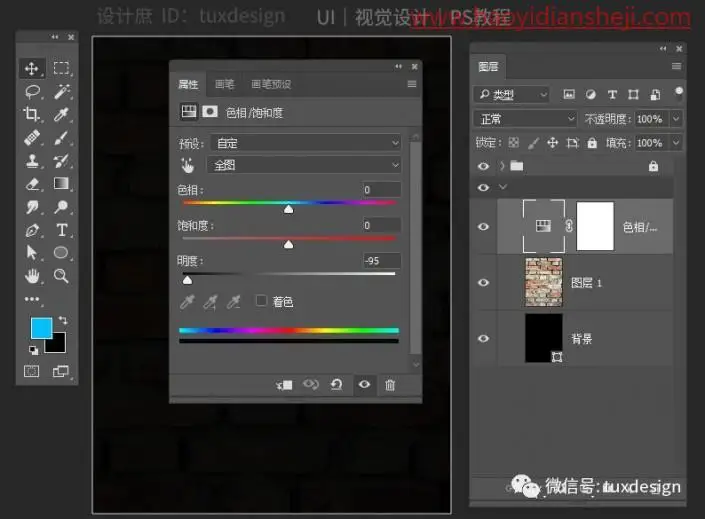Select the Lasso tool
The width and height of the screenshot is (705, 519).
pos(32,91)
